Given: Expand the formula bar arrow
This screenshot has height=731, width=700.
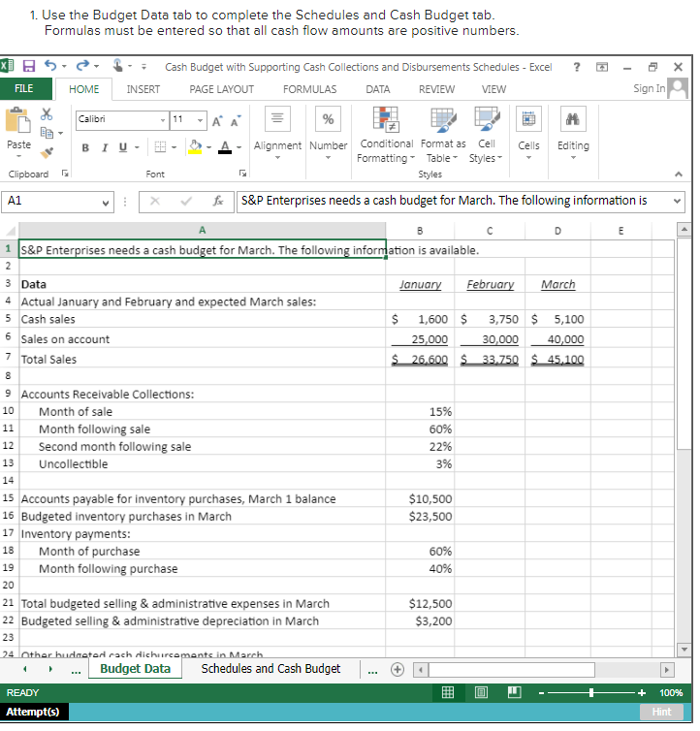Looking at the screenshot, I should [677, 202].
